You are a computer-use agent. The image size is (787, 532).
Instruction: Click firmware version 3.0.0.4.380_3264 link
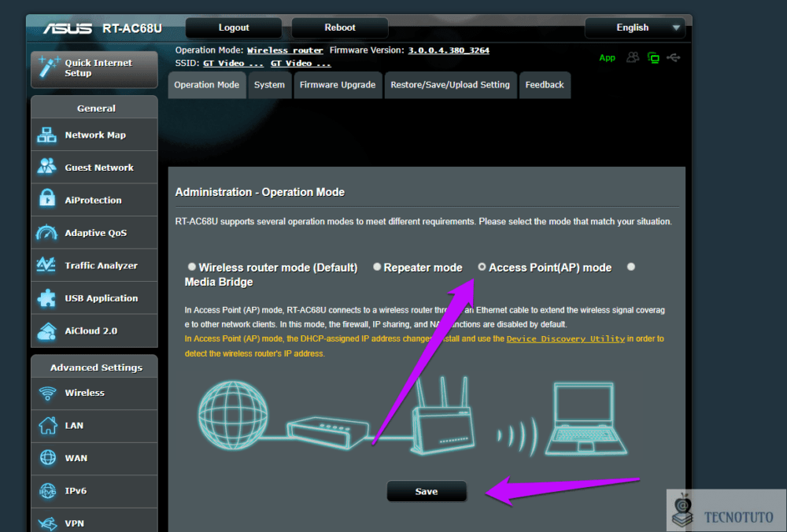(x=449, y=50)
